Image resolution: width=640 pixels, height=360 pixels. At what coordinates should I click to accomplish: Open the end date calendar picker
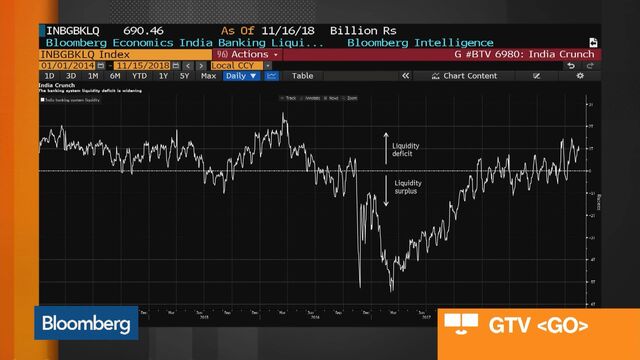(176, 66)
